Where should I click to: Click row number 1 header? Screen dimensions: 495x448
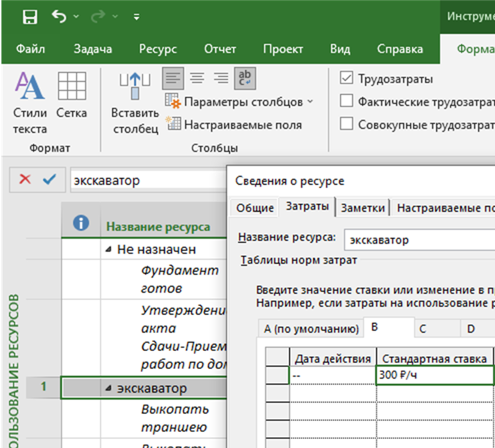pos(43,387)
